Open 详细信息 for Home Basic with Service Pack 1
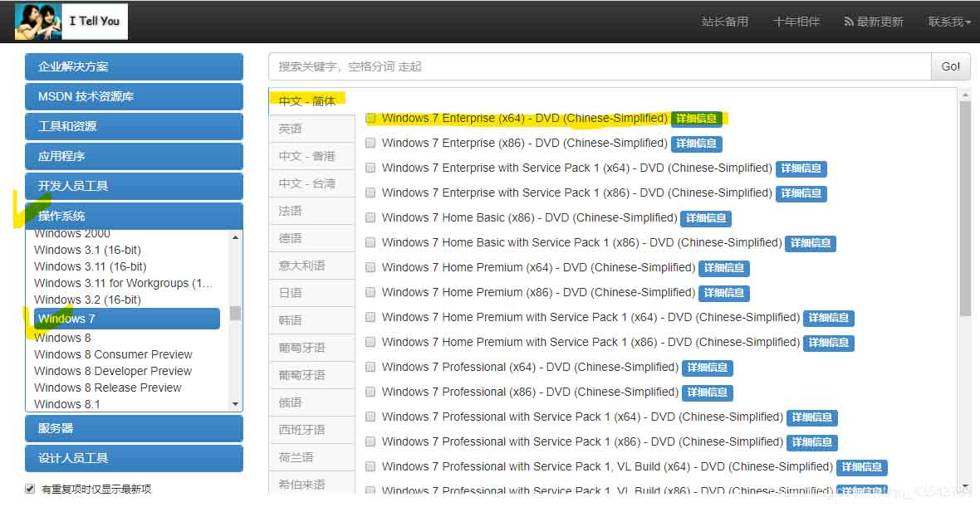 (x=811, y=243)
